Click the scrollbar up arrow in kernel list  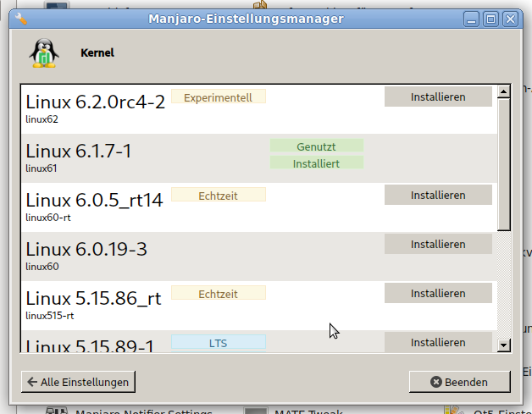coord(504,91)
